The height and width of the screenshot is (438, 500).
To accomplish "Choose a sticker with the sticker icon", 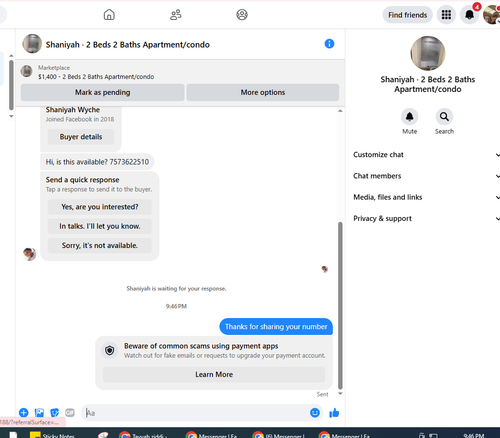I will 54,413.
